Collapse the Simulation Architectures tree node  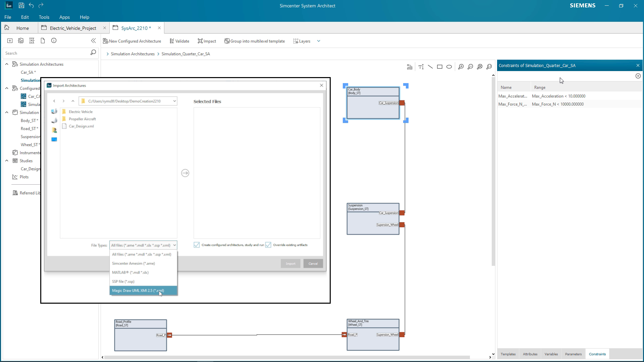click(7, 64)
